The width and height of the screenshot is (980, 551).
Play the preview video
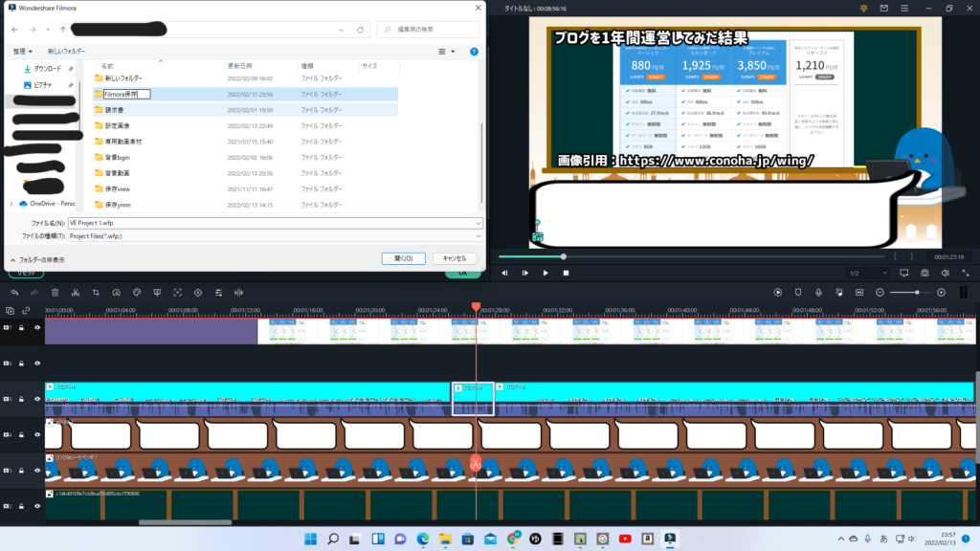[x=546, y=273]
